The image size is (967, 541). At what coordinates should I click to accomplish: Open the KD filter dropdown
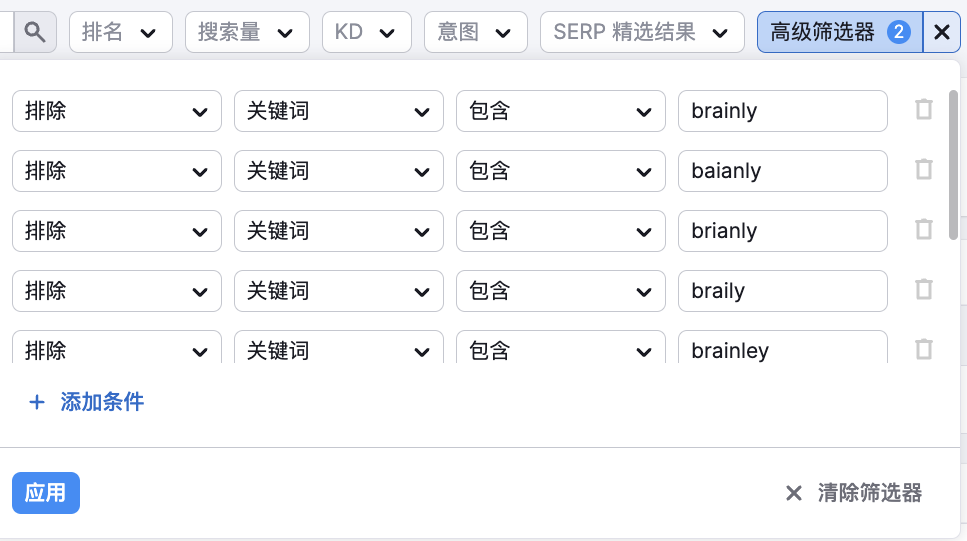(x=366, y=32)
